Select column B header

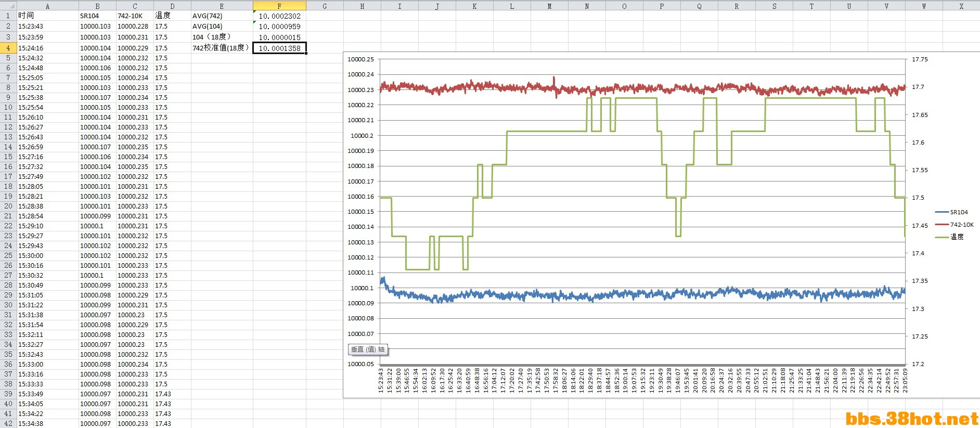(x=97, y=6)
